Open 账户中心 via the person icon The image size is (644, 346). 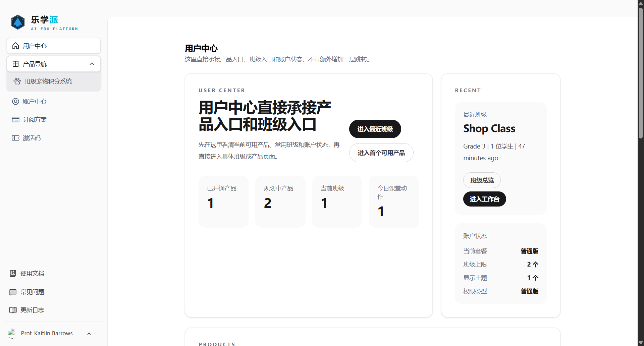[15, 101]
